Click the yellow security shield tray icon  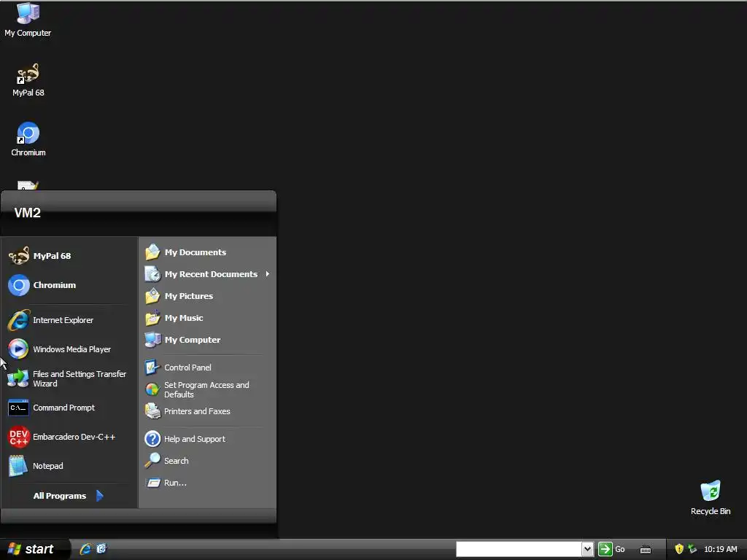click(x=679, y=549)
